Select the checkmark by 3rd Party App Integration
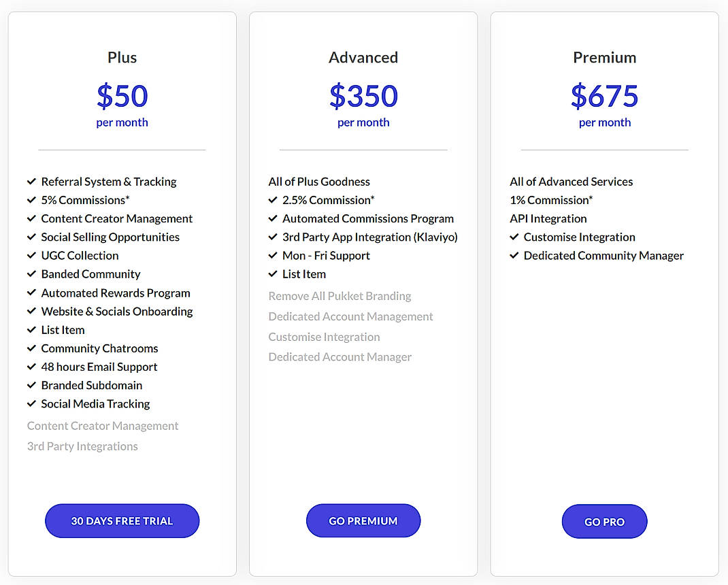 (273, 237)
